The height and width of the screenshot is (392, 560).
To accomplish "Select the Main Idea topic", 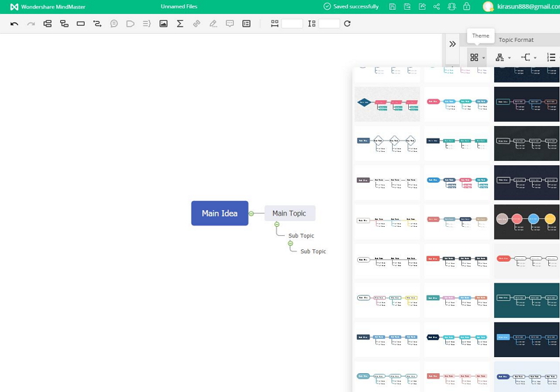I will 220,213.
